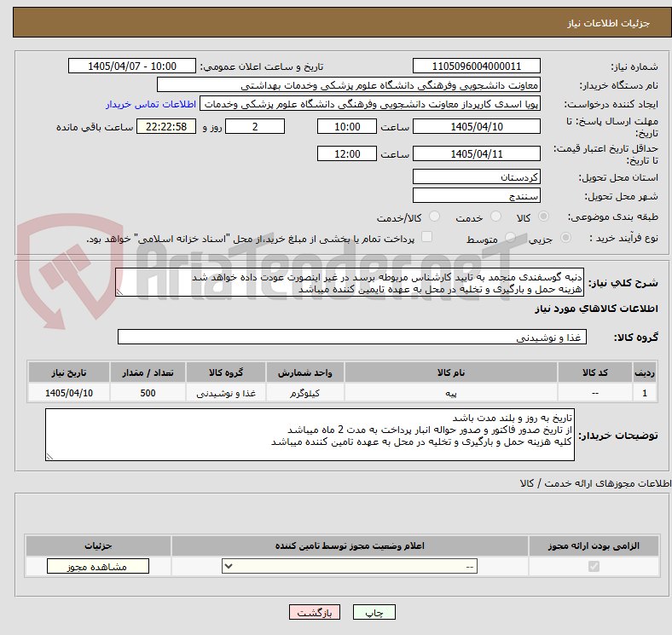Click the buyer notes text area
672x635 pixels.
click(310, 435)
